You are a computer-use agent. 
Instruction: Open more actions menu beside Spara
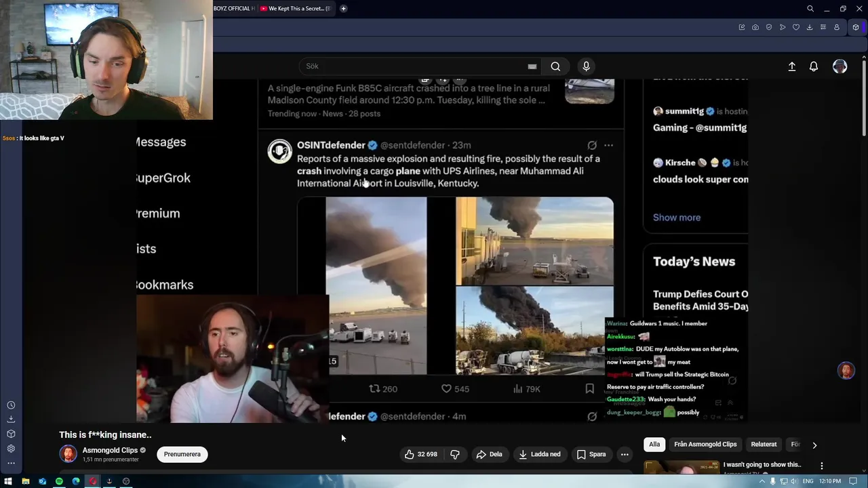coord(625,454)
